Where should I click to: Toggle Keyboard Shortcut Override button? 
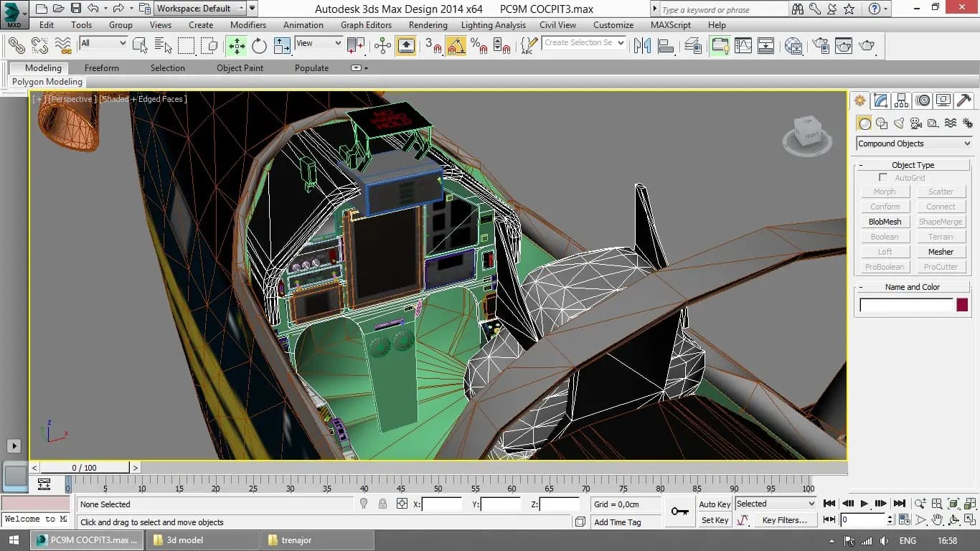[406, 46]
